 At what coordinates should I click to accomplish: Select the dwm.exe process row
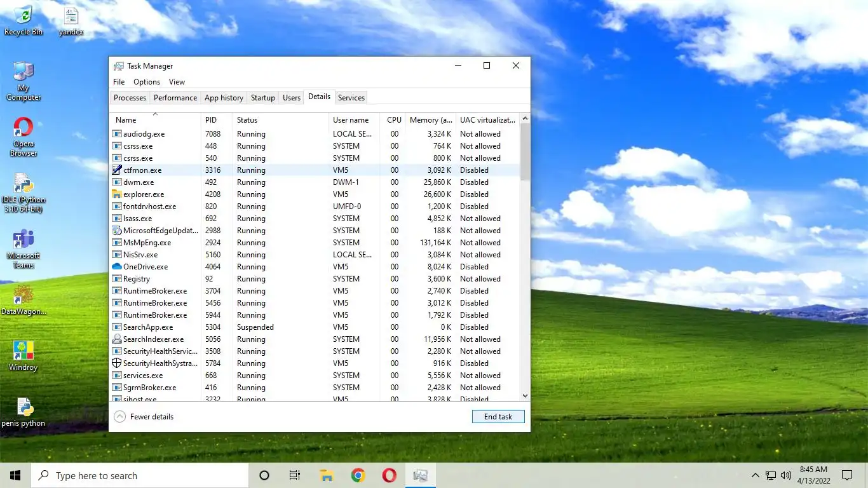coord(315,182)
